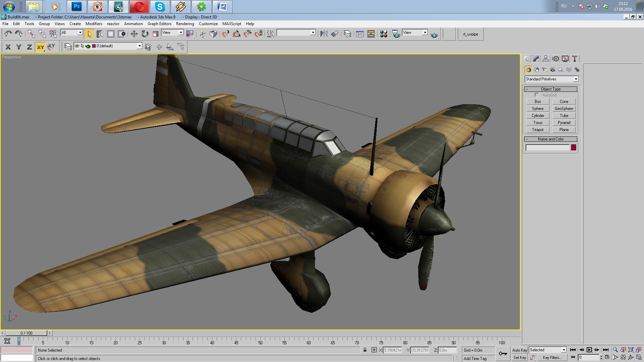Click the object color swatch
This screenshot has width=644, height=362.
(574, 147)
